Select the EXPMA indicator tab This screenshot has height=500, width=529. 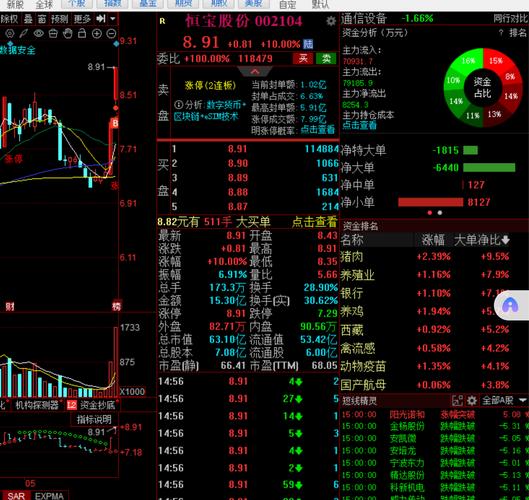pos(50,496)
